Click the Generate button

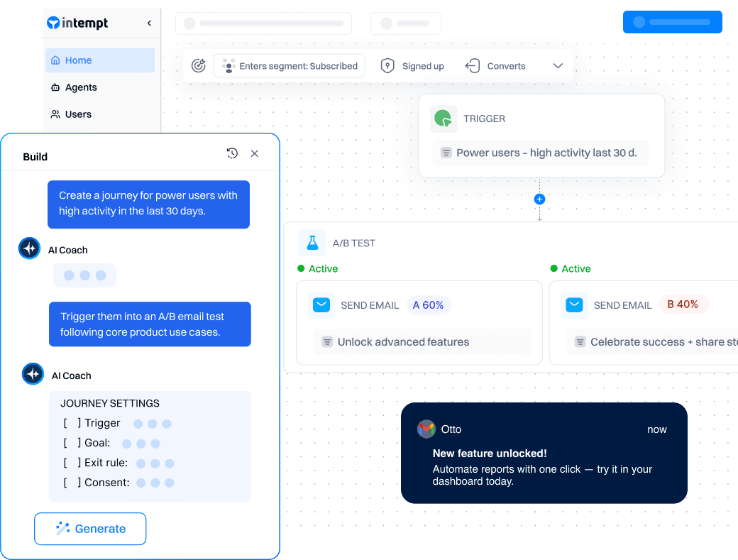coord(90,529)
